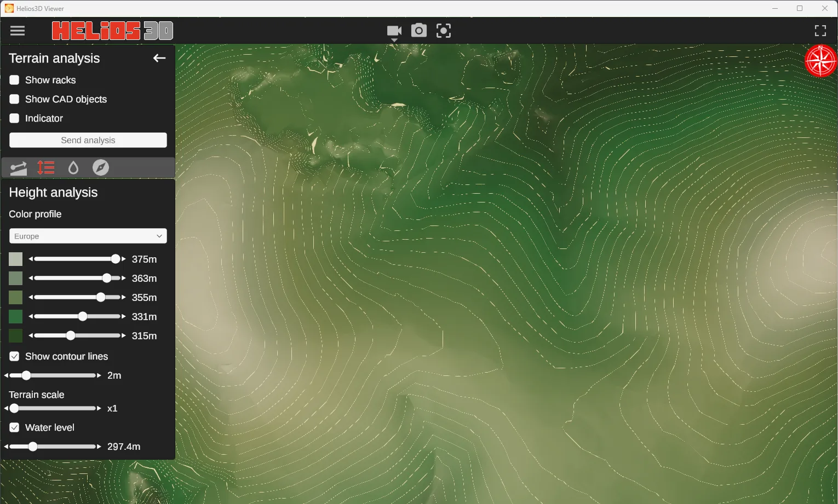Click the video camera icon
The width and height of the screenshot is (838, 504).
[x=394, y=31]
